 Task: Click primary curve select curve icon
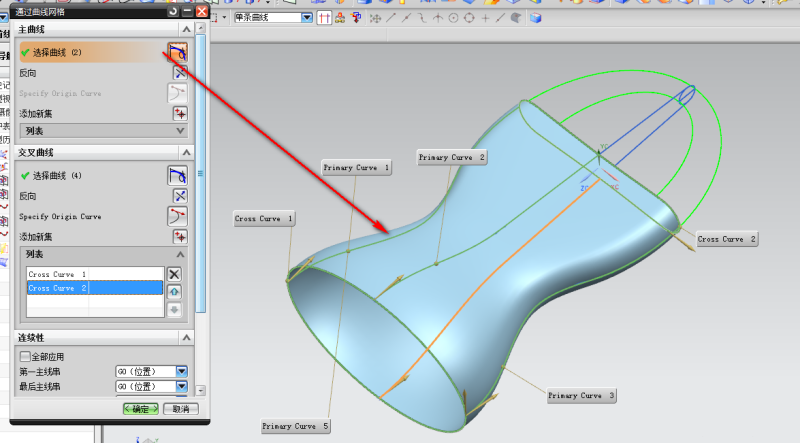click(178, 52)
